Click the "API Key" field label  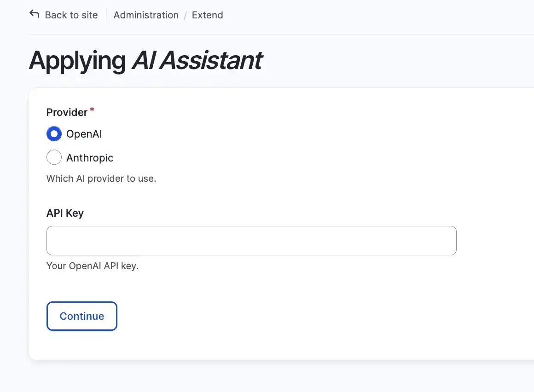click(65, 213)
